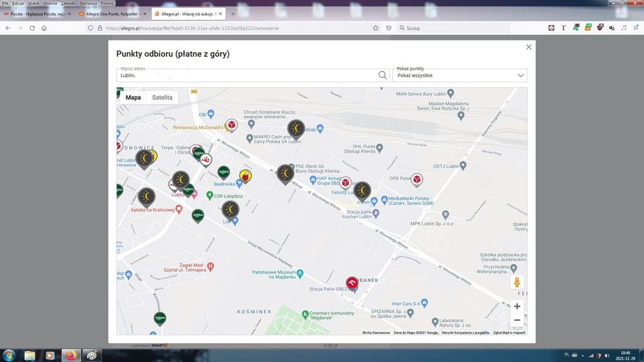
Task: Select the green Żabka pin at bottom left of map
Action: [160, 318]
